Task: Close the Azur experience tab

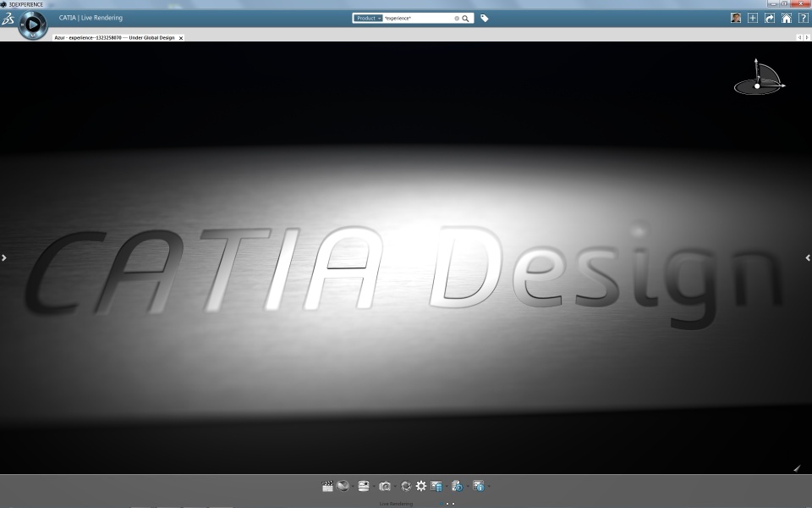Action: pyautogui.click(x=181, y=38)
